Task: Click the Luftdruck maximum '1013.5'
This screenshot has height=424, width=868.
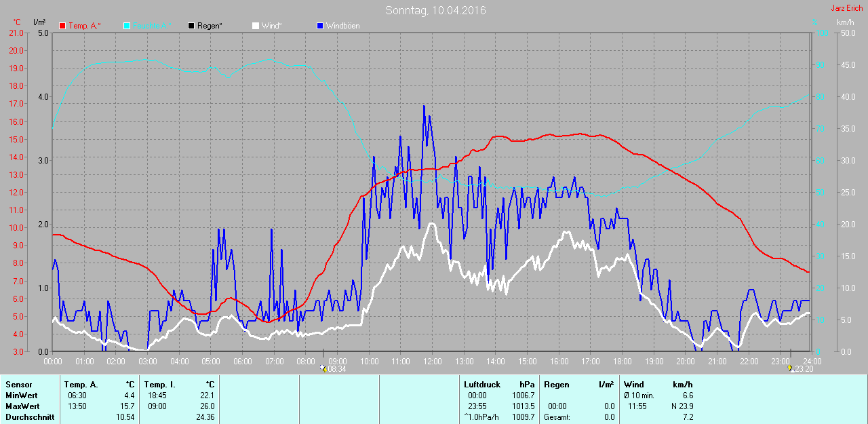Action: click(x=522, y=406)
